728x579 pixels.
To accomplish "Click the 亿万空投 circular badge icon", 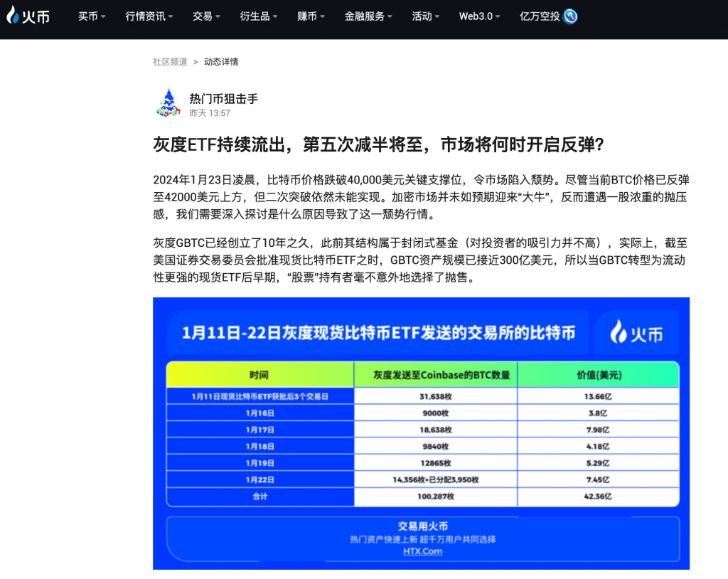I will click(x=570, y=16).
